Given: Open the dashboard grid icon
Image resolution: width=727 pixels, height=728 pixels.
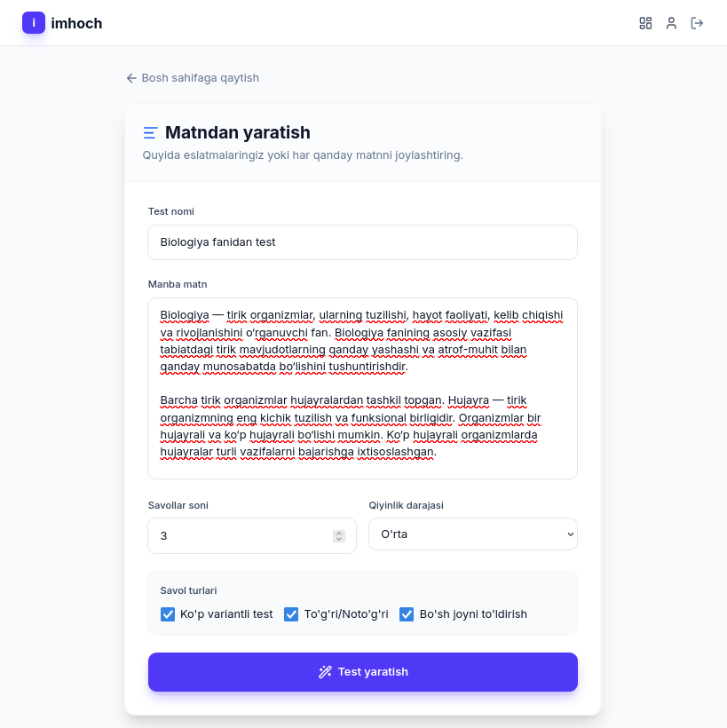Looking at the screenshot, I should [645, 23].
